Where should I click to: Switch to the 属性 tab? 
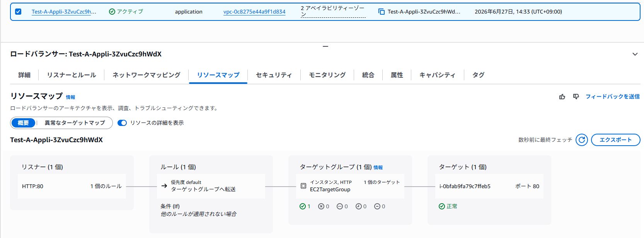click(397, 75)
